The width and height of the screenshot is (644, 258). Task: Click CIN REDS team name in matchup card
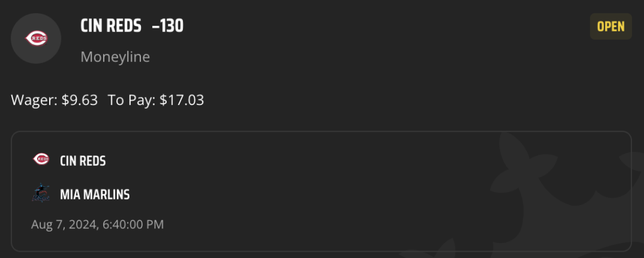coord(83,161)
